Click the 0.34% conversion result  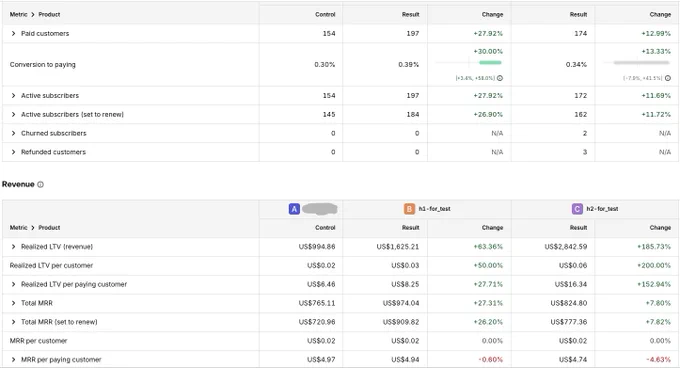coord(576,65)
